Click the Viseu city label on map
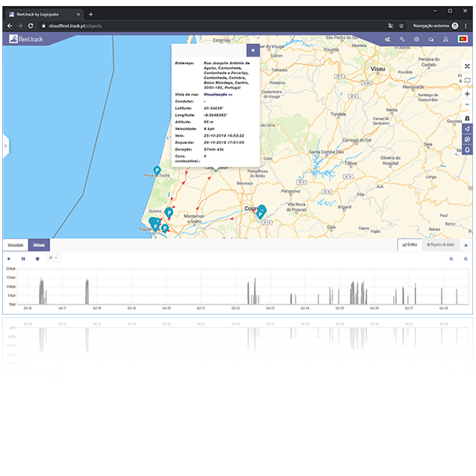Screen dimensions: 476x476 click(378, 69)
